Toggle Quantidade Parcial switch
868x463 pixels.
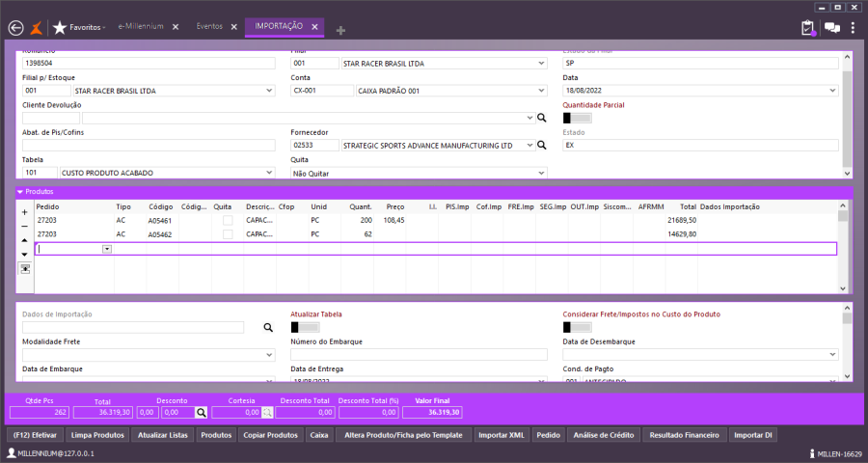[577, 118]
